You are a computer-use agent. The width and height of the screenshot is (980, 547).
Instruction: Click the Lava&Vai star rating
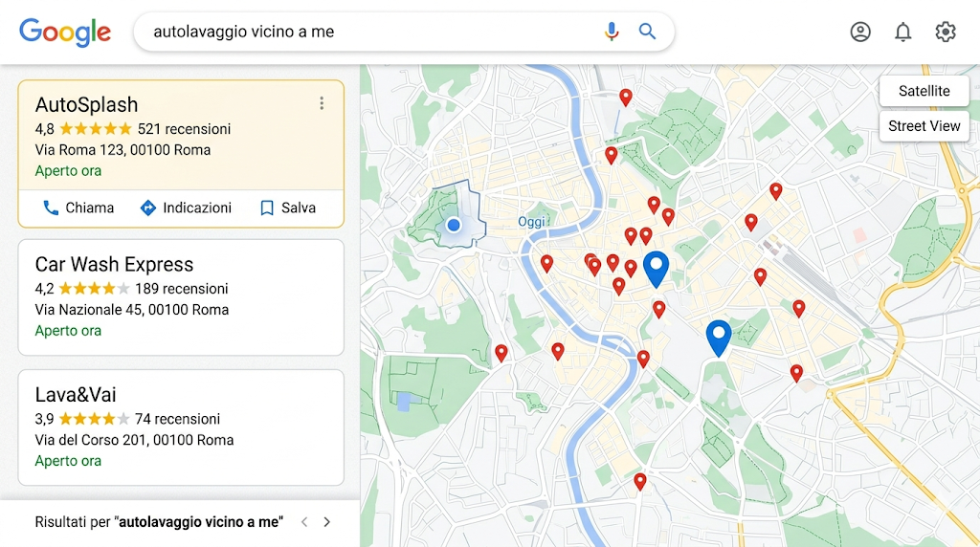[x=94, y=418]
